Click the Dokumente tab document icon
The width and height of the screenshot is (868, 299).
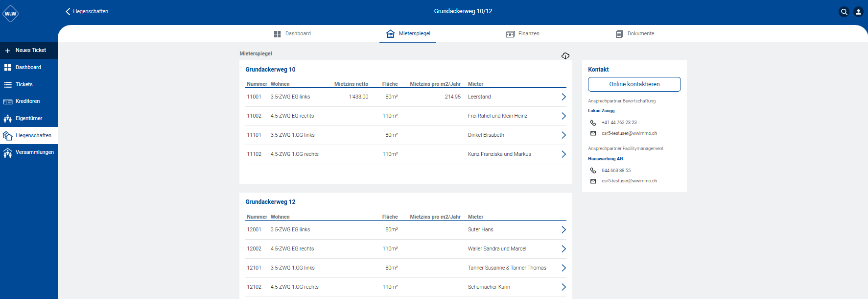point(619,34)
